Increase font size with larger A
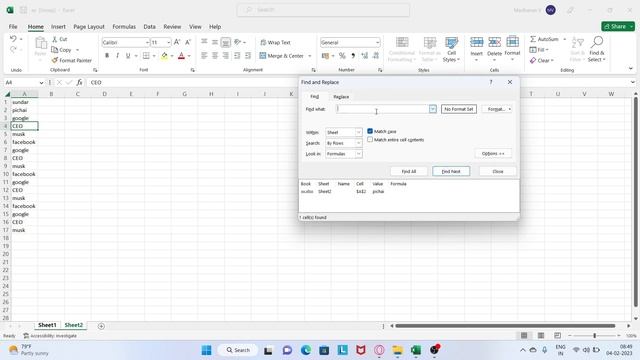This screenshot has width=640, height=360. coord(177,42)
